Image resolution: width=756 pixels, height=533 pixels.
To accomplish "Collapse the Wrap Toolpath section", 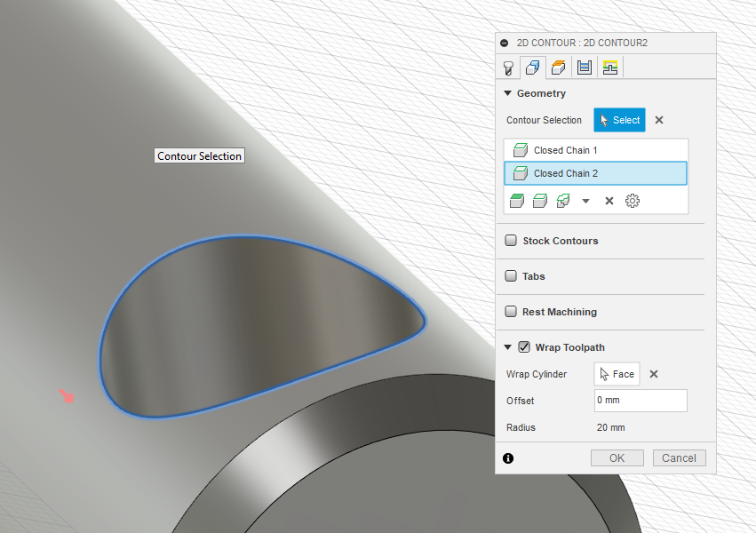I will point(507,347).
